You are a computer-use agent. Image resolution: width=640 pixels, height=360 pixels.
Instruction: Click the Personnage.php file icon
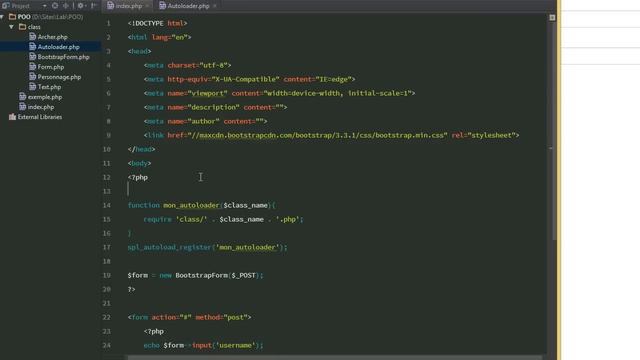tap(33, 77)
